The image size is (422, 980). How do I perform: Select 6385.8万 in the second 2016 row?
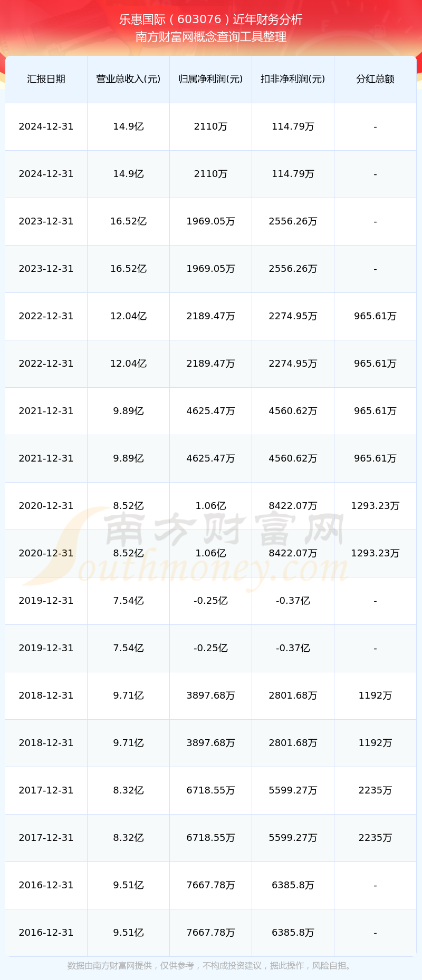click(x=293, y=933)
